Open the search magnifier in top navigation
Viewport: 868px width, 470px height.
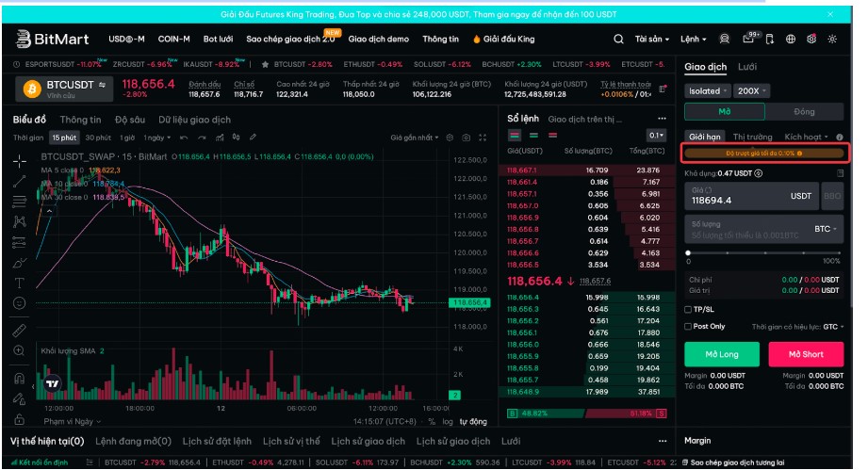click(x=618, y=39)
